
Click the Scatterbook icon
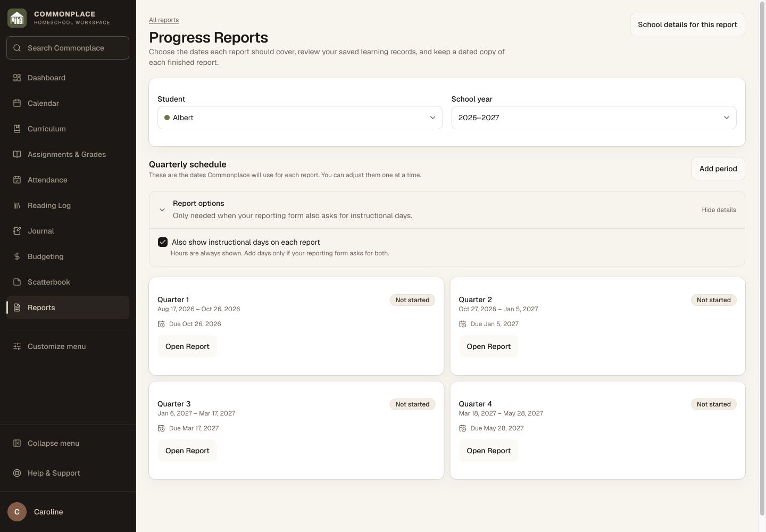coord(17,282)
